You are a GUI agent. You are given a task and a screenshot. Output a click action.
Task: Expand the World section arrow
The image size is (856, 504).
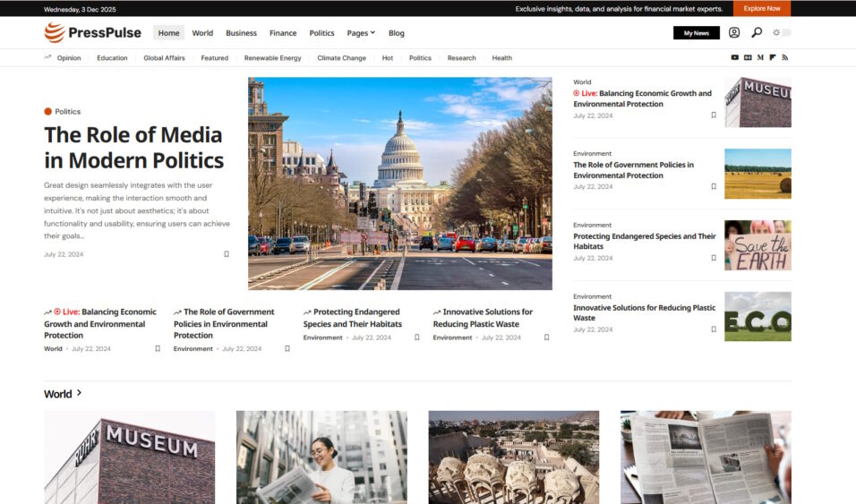point(80,393)
